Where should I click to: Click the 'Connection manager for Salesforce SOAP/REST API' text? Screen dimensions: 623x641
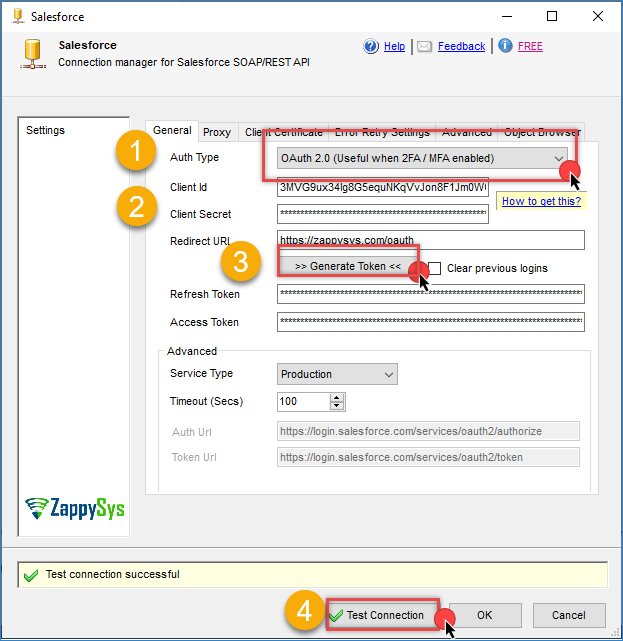[x=184, y=62]
